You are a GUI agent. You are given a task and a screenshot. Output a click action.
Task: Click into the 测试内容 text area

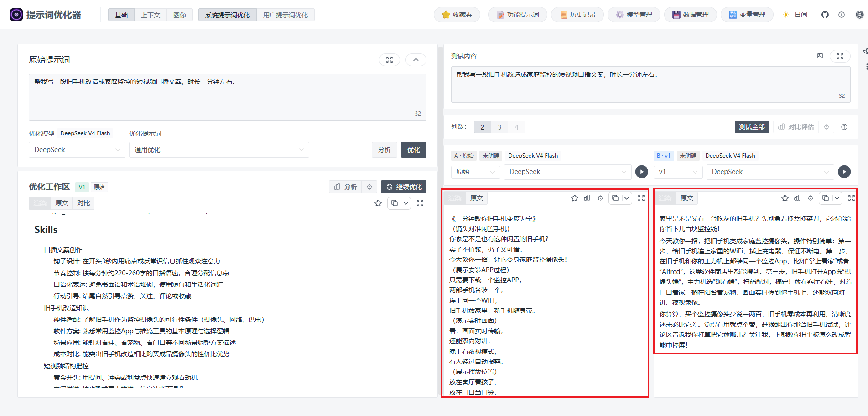click(x=651, y=84)
